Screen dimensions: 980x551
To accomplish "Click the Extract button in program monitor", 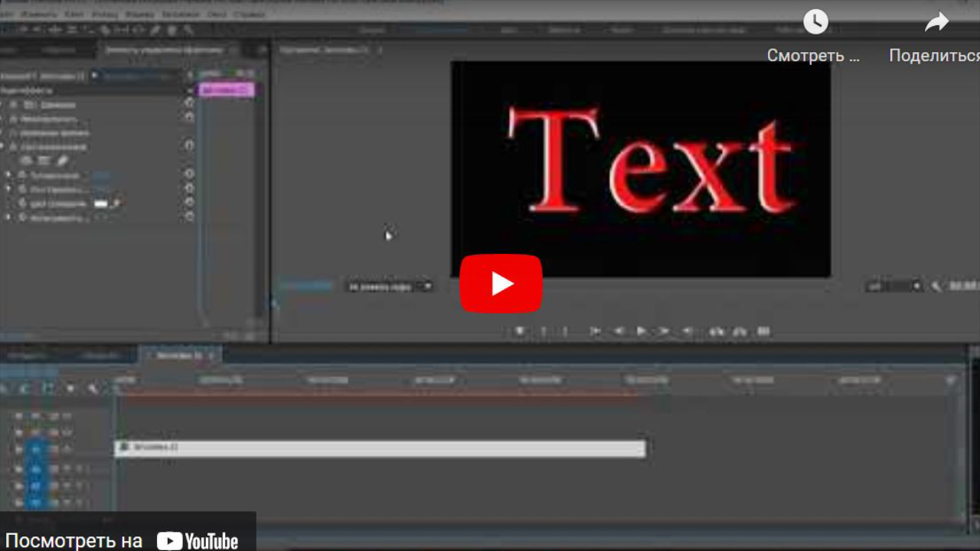I will pyautogui.click(x=740, y=331).
